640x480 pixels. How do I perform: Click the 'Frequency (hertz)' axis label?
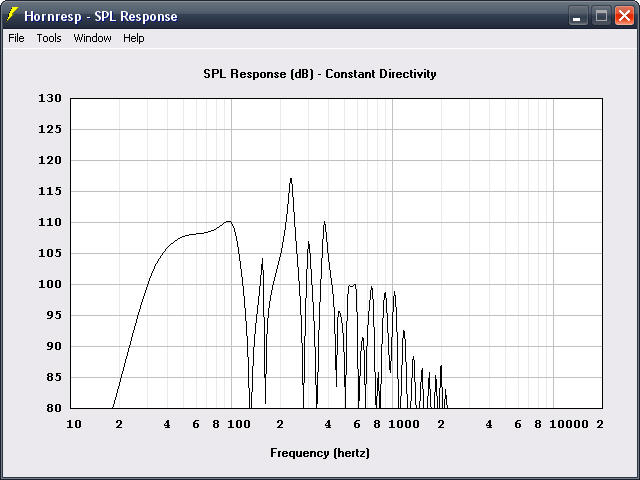point(320,453)
